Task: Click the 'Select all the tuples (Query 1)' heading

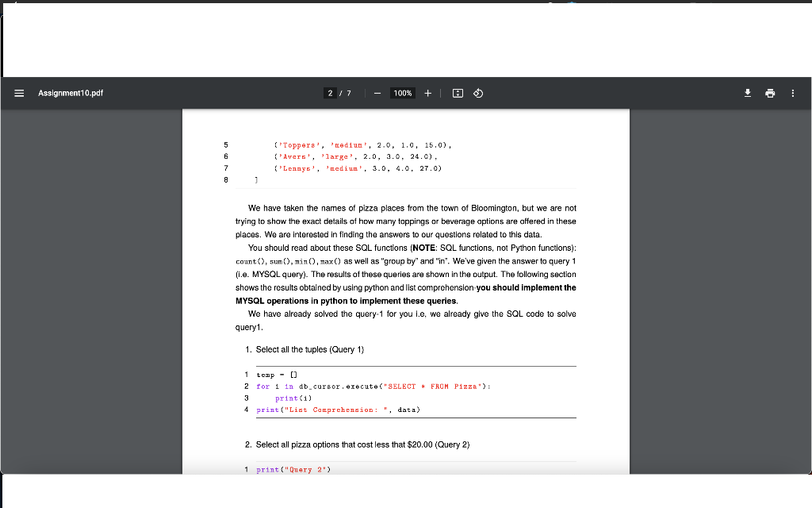Action: click(312, 349)
